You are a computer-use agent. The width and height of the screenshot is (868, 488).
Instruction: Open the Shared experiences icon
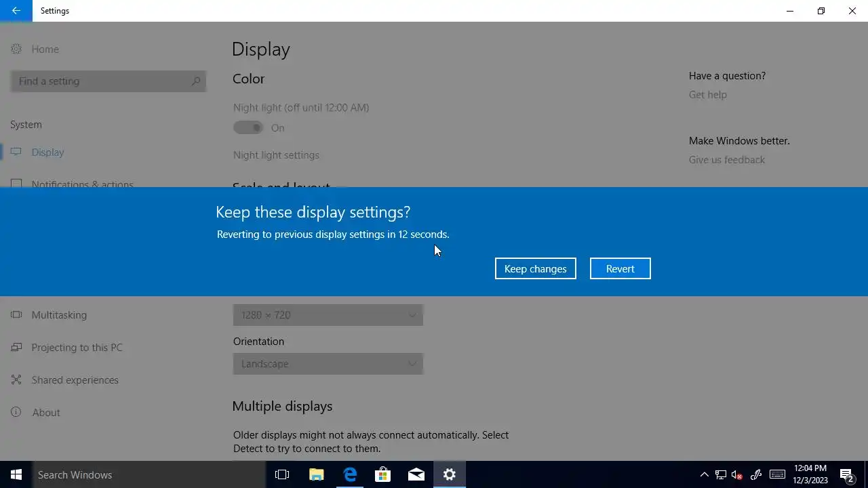16,380
